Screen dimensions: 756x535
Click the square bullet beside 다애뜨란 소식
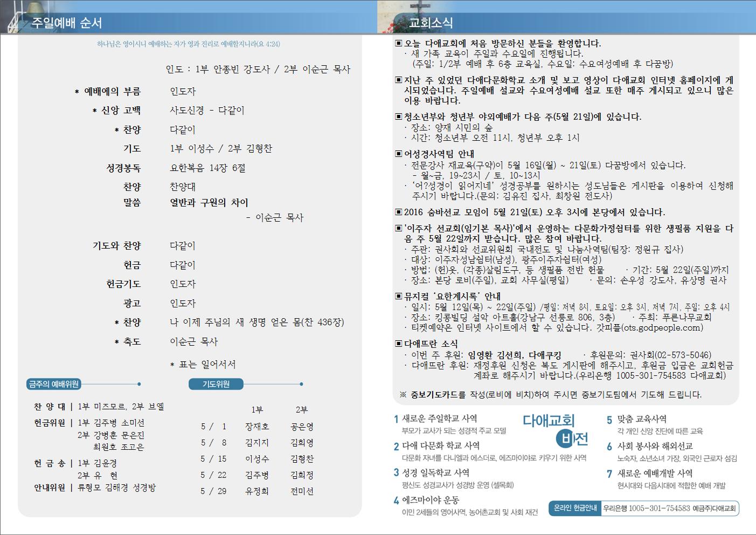[399, 344]
